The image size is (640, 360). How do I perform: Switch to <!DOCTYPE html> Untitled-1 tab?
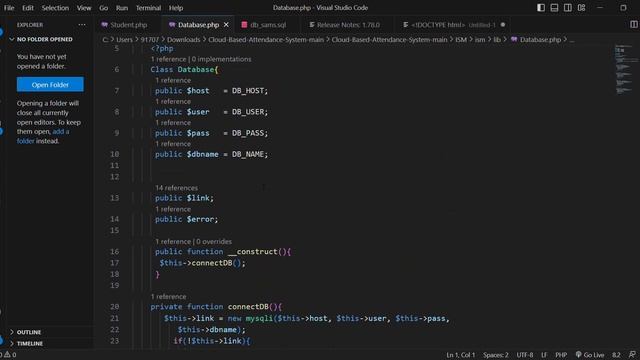pos(453,25)
